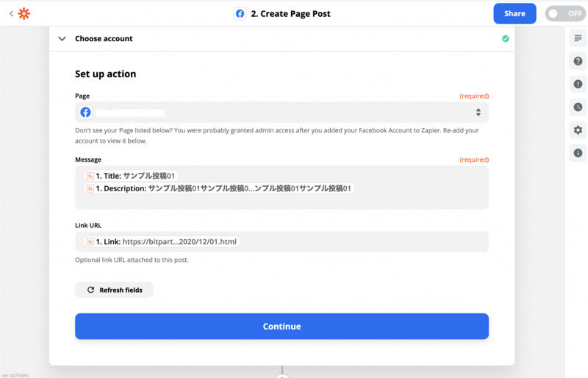
Task: Click the Facebook icon in step title
Action: point(240,13)
